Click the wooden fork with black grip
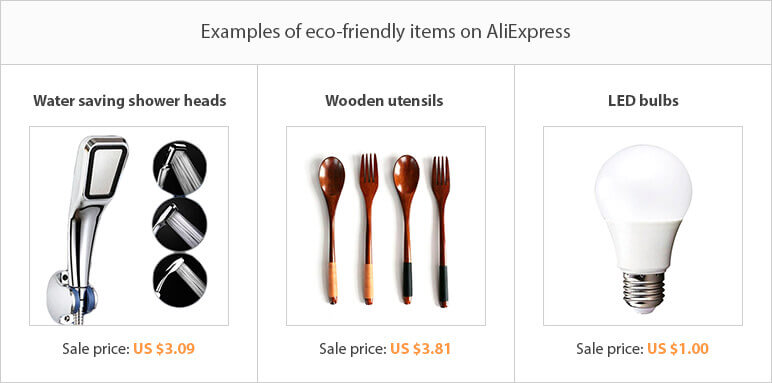Screen dimensions: 772x383 tap(442, 232)
